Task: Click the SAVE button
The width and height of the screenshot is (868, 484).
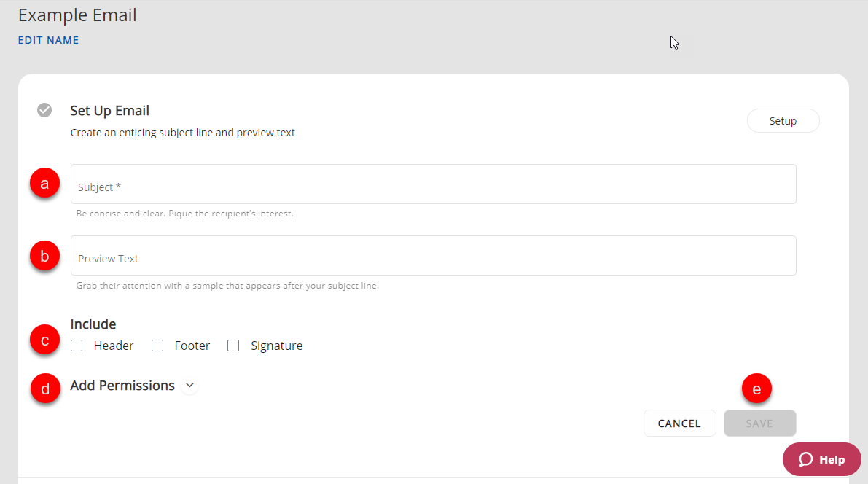Action: [x=759, y=423]
